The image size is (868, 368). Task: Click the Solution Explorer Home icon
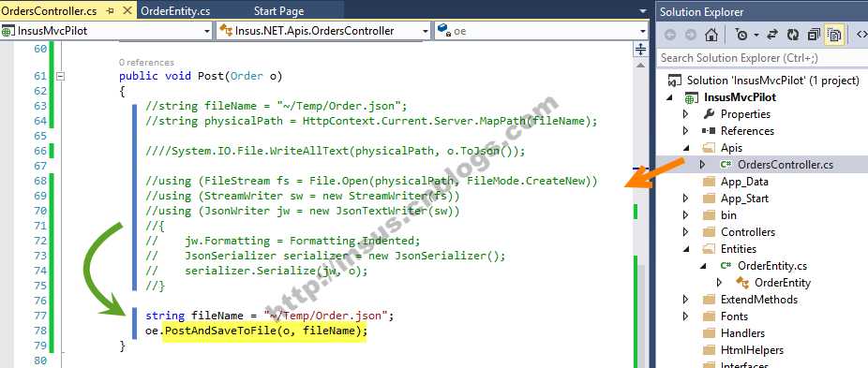pyautogui.click(x=711, y=35)
